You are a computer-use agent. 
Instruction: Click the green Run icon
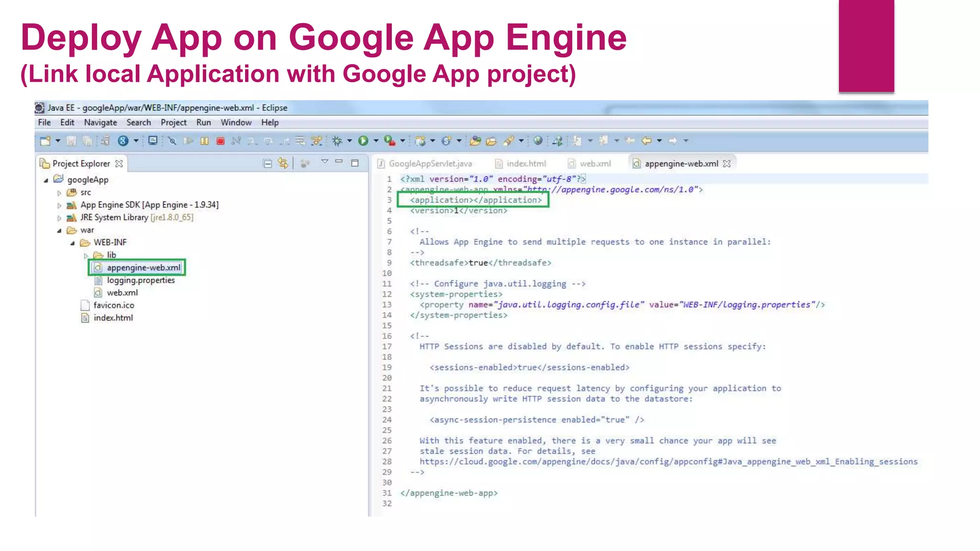click(363, 141)
